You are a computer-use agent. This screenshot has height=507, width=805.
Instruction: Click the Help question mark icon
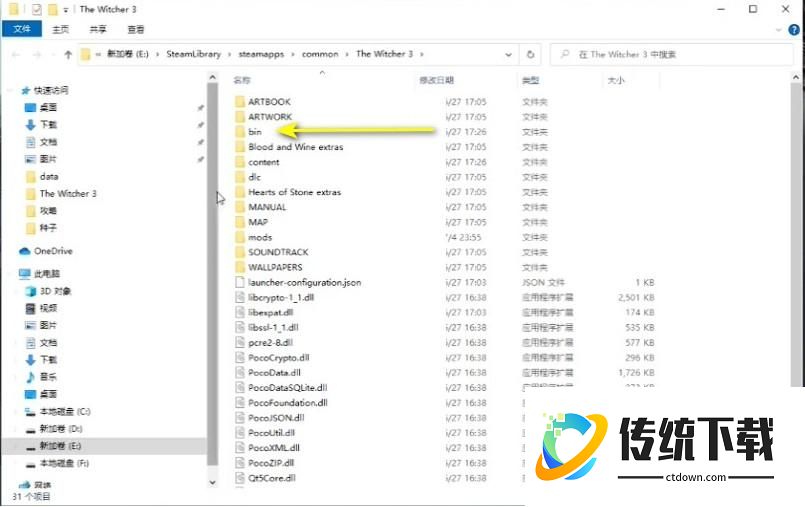pos(795,30)
